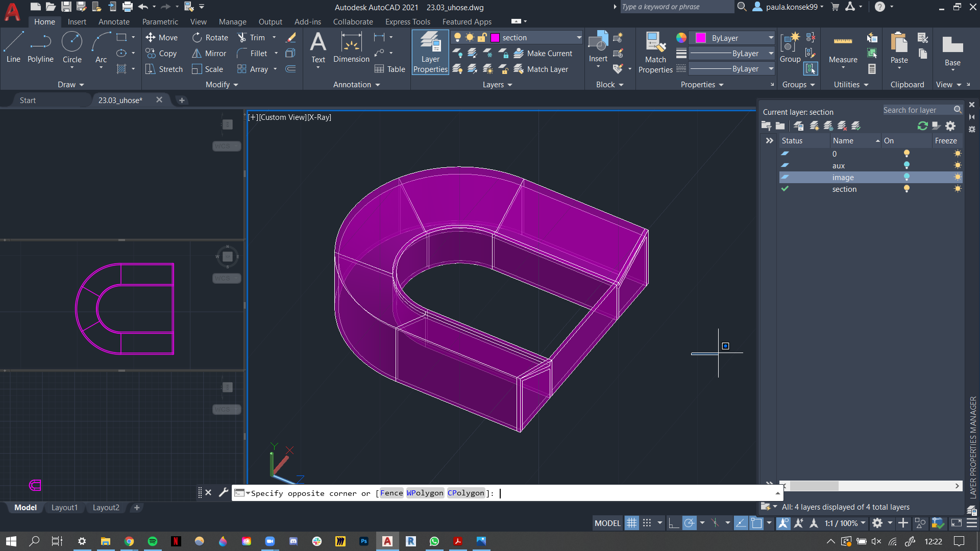Expand the Utilities panel
The image size is (980, 551).
(851, 85)
